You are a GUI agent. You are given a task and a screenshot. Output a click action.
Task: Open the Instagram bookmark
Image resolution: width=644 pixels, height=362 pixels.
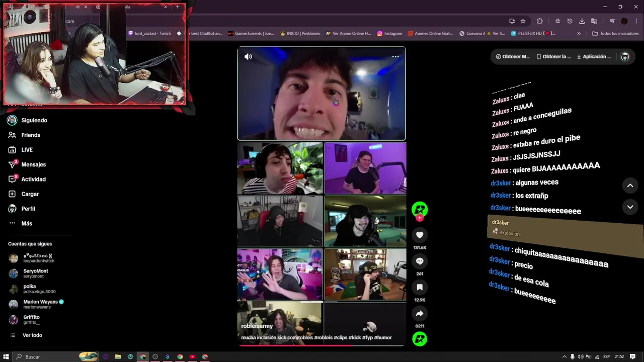389,34
